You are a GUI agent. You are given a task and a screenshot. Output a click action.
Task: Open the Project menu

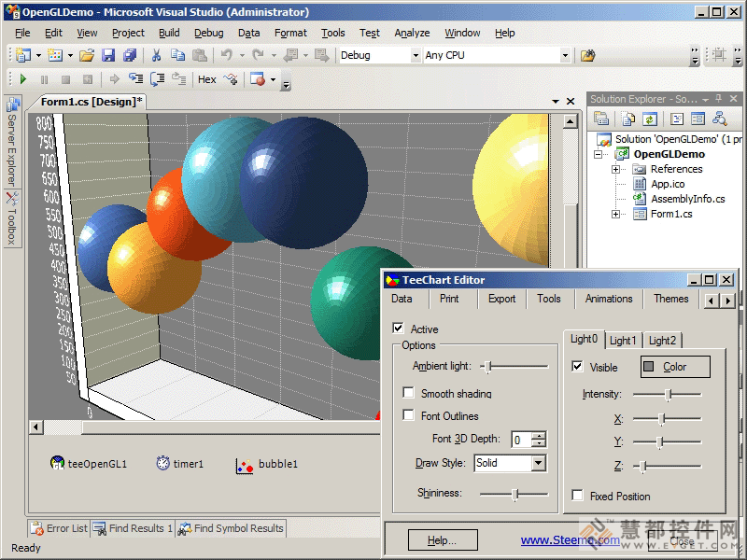128,33
